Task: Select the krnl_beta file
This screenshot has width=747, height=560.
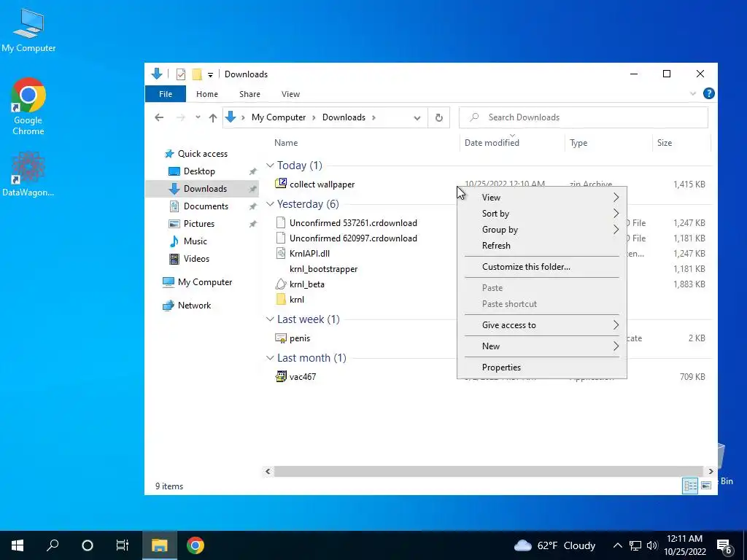Action: coord(307,284)
